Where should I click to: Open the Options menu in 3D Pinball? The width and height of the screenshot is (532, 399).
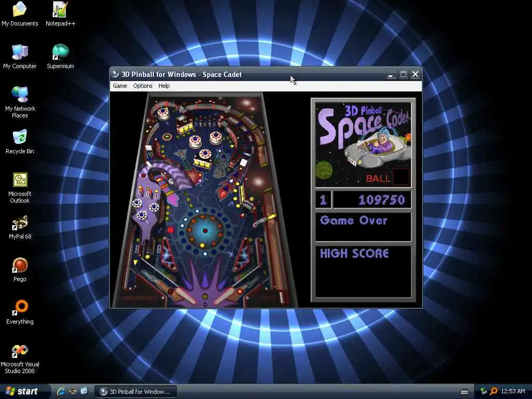pos(142,86)
